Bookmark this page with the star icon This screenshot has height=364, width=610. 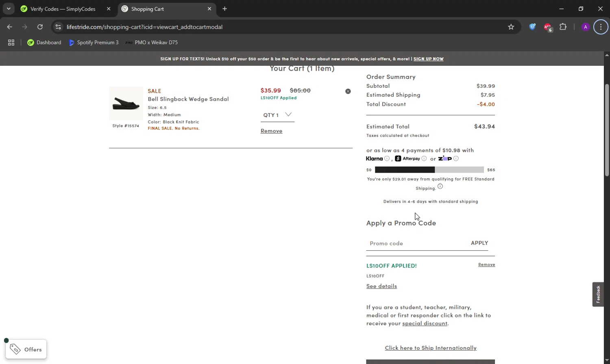click(511, 27)
